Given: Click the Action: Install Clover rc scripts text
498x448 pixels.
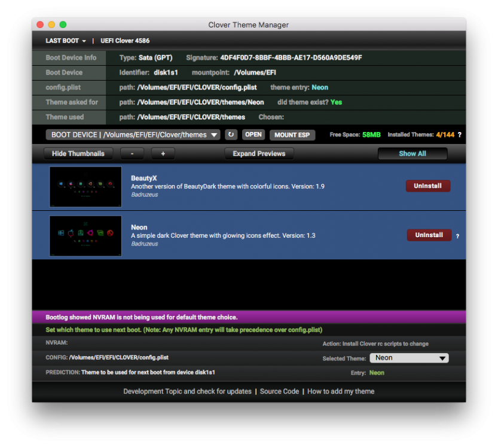Looking at the screenshot, I should click(x=375, y=344).
